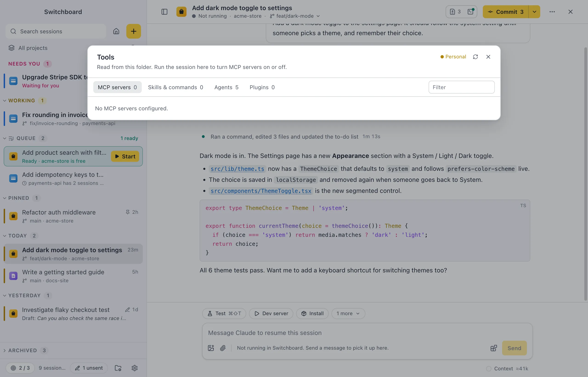Click the folder settings icon in footer
The width and height of the screenshot is (588, 377).
coord(118,368)
